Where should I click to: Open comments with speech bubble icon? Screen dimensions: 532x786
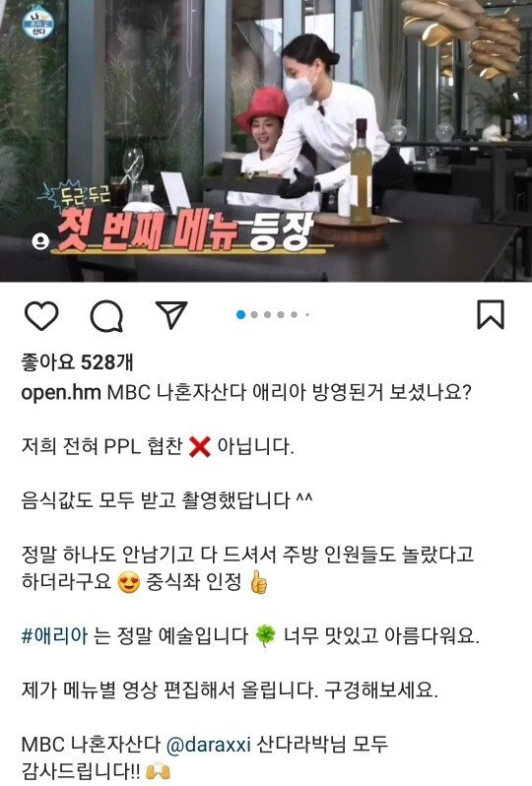pyautogui.click(x=106, y=316)
